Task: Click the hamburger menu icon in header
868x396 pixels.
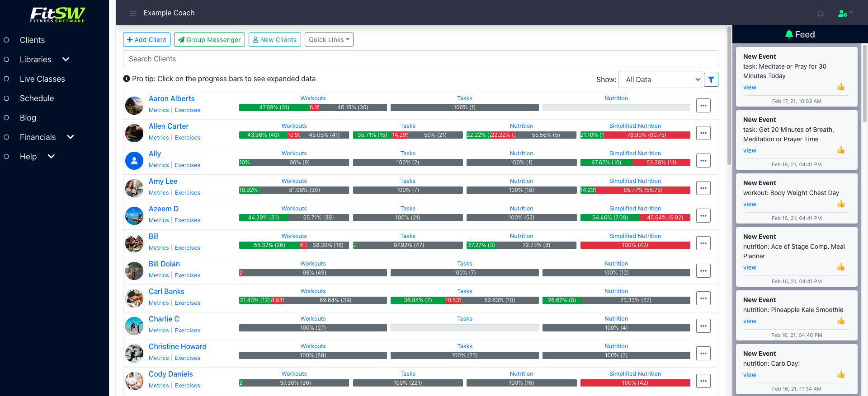Action: pyautogui.click(x=133, y=14)
